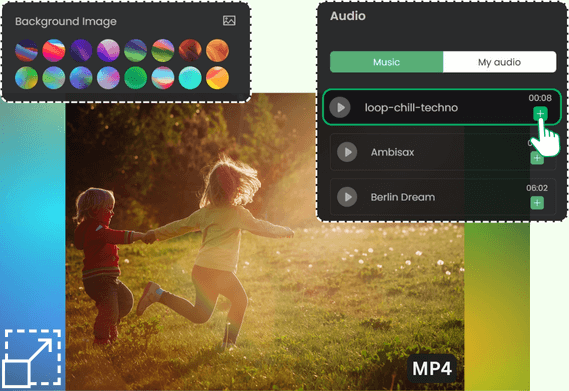Click the 06:02 duration label
The height and width of the screenshot is (391, 569).
coord(537,188)
